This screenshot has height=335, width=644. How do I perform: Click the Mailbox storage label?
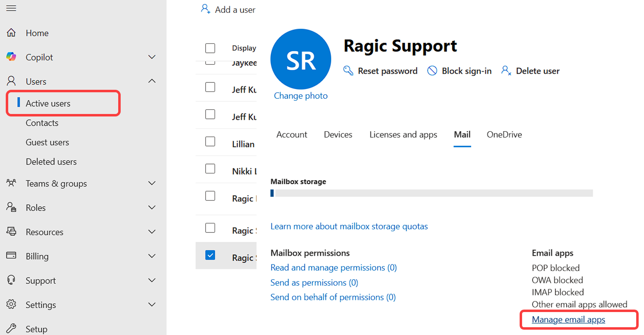point(298,182)
